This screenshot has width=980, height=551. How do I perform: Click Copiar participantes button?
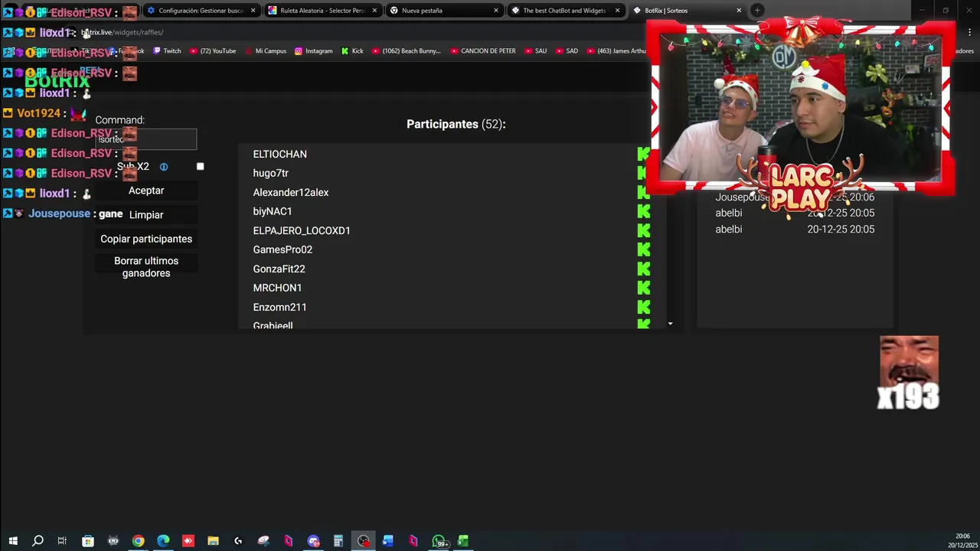[146, 239]
